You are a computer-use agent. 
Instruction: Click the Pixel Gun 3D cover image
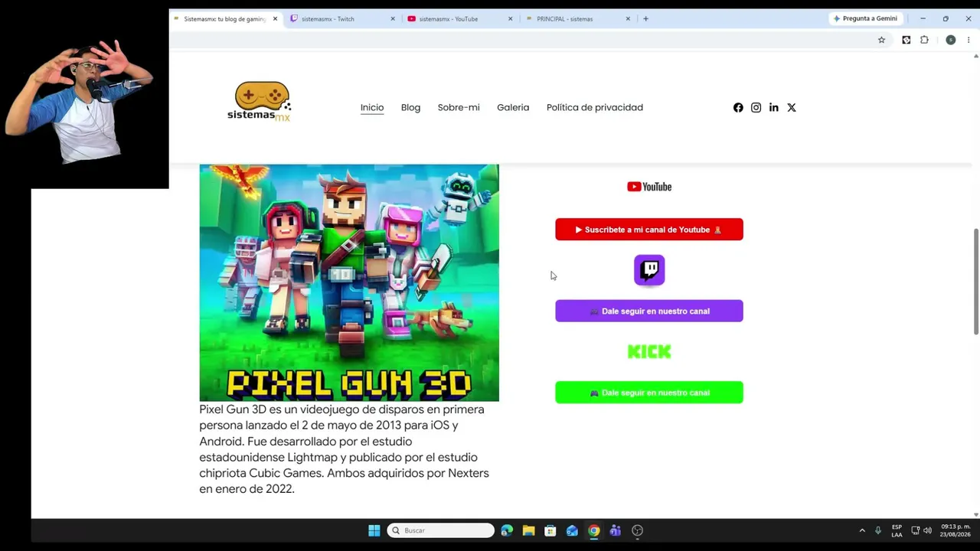pos(349,282)
